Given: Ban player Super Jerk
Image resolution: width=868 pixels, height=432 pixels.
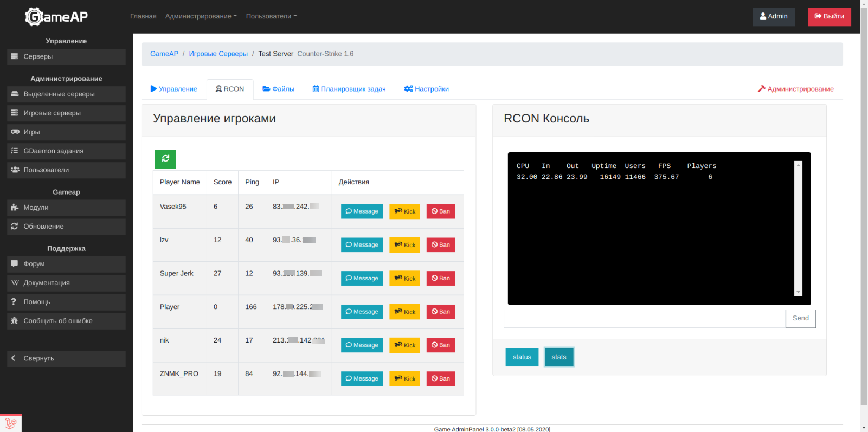Looking at the screenshot, I should tap(440, 279).
